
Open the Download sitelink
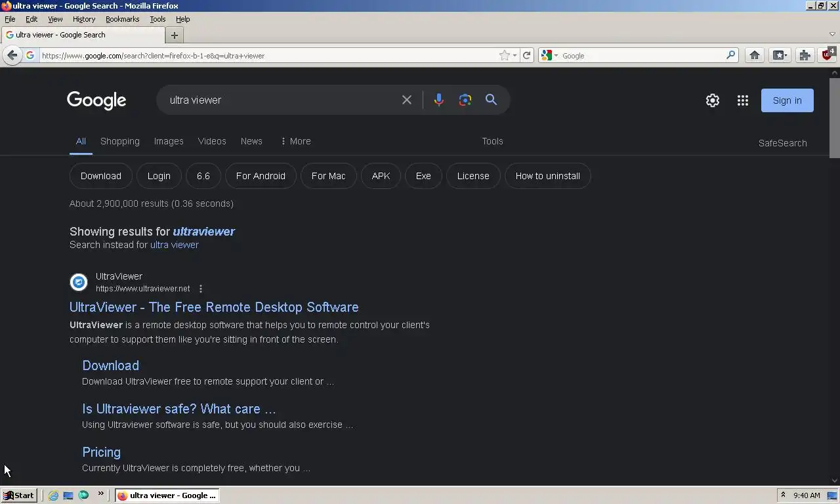click(110, 366)
